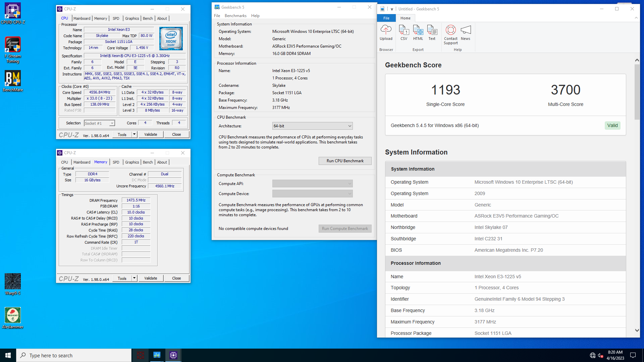Open Graphics tab in bottom CPU-Z
This screenshot has height=362, width=644.
coord(132,162)
